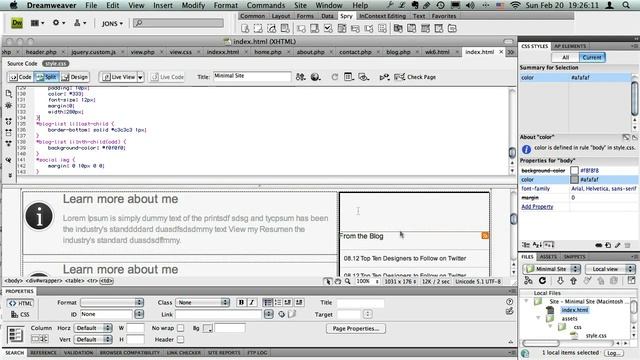640x360 pixels.
Task: Click the search field in application bar
Action: click(178, 23)
